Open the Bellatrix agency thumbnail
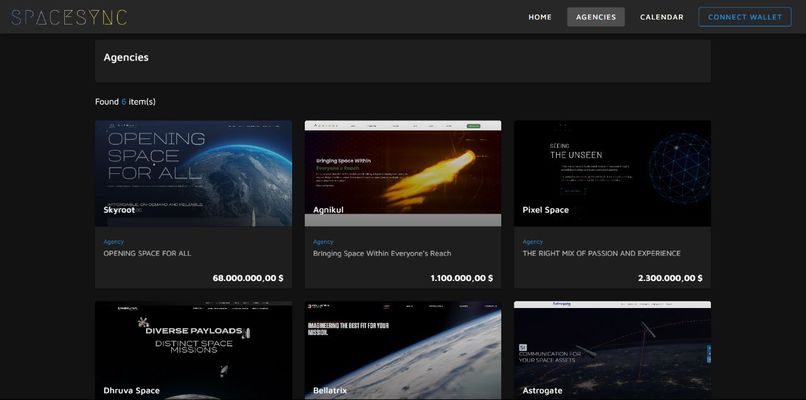 coord(403,350)
